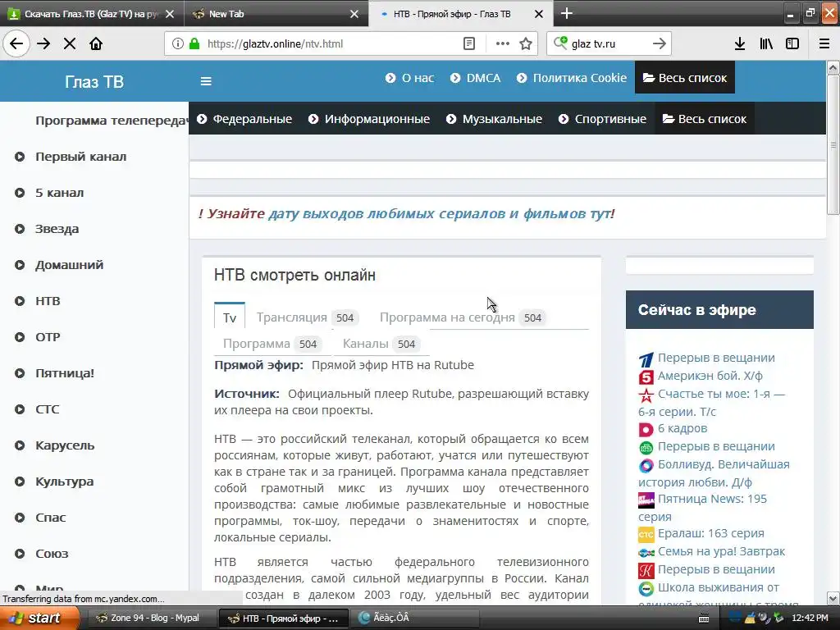Click the page scrollbar down arrow
The height and width of the screenshot is (630, 840).
click(833, 598)
